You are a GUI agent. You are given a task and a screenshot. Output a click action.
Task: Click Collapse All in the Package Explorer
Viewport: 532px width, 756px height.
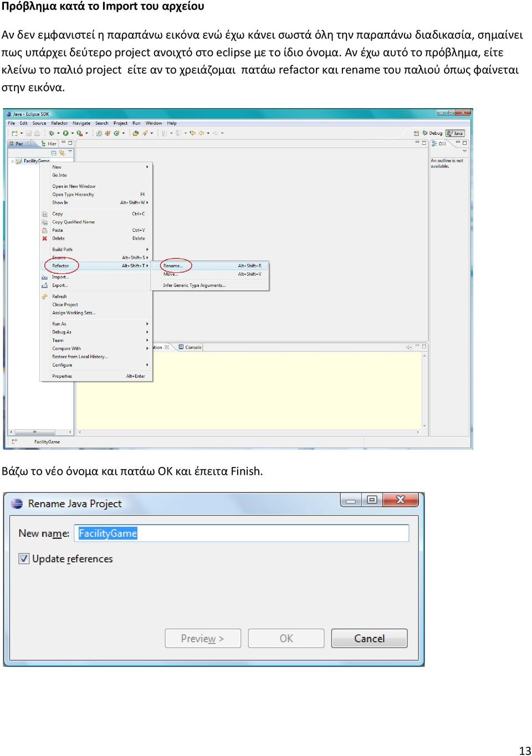54,153
